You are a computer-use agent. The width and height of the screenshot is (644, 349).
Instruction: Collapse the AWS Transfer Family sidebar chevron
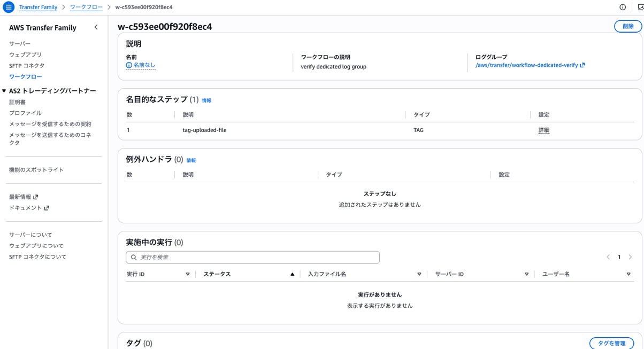[96, 27]
